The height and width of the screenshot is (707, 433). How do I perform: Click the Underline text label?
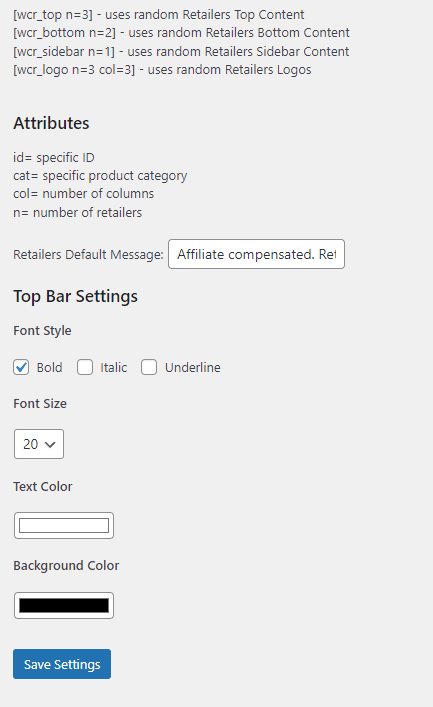[x=193, y=367]
